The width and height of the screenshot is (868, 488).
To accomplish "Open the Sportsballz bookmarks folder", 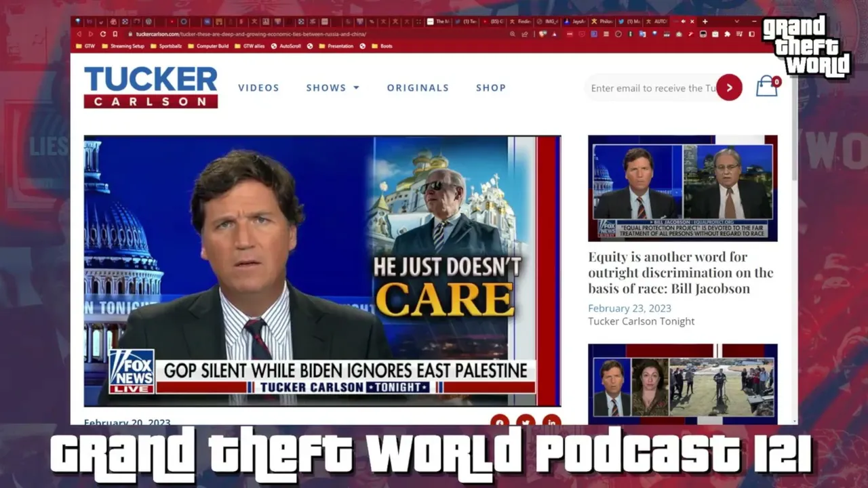I will [x=166, y=46].
